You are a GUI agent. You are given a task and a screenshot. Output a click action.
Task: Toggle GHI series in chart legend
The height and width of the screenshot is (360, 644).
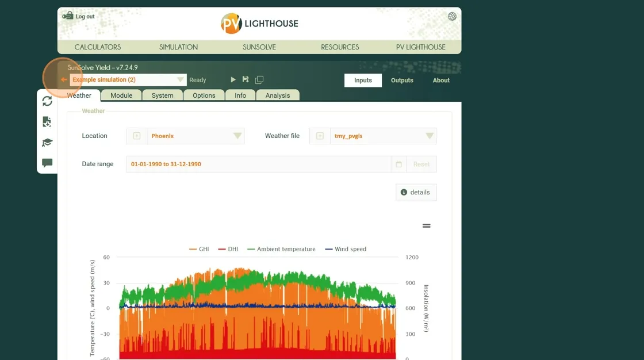[x=199, y=249]
